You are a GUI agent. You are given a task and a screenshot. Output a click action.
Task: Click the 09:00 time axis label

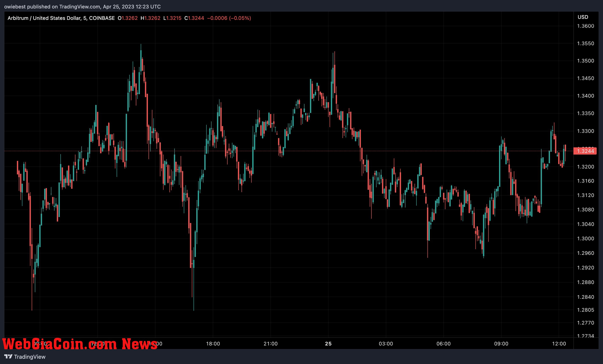pos(501,344)
